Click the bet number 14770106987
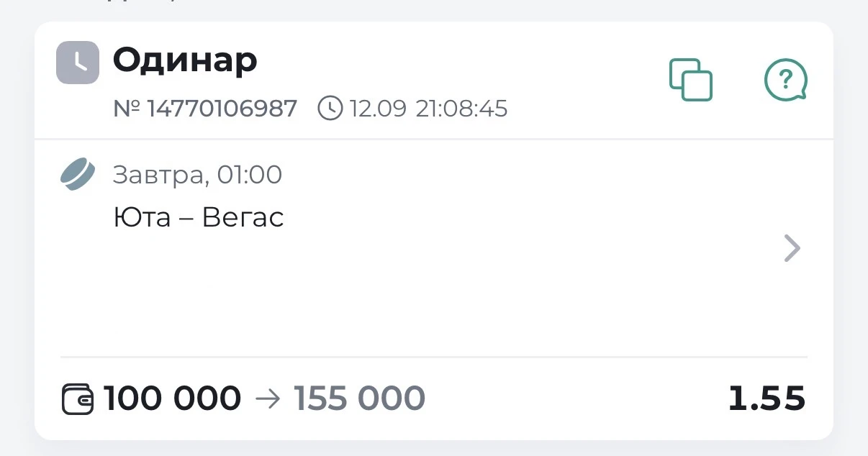The image size is (868, 456). (222, 109)
